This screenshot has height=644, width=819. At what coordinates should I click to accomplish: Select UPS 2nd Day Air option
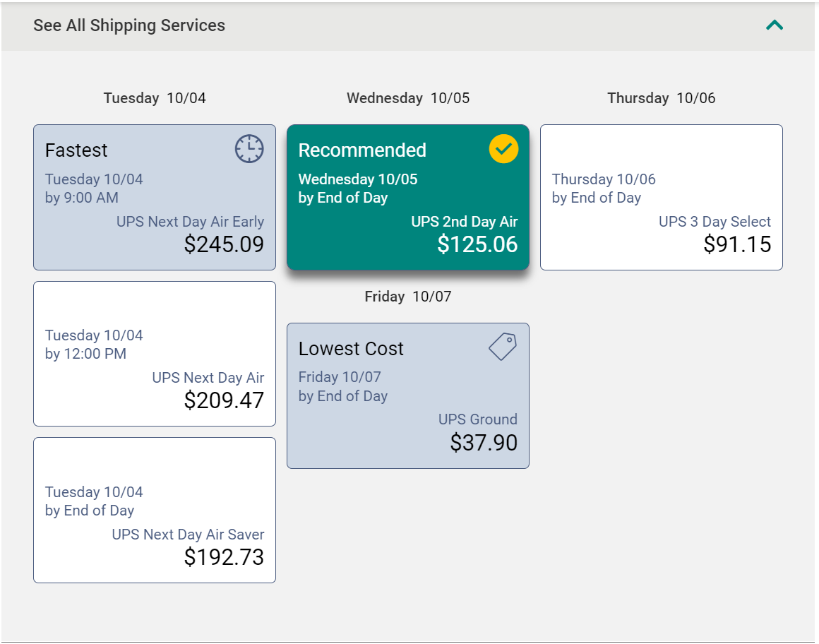tap(408, 198)
